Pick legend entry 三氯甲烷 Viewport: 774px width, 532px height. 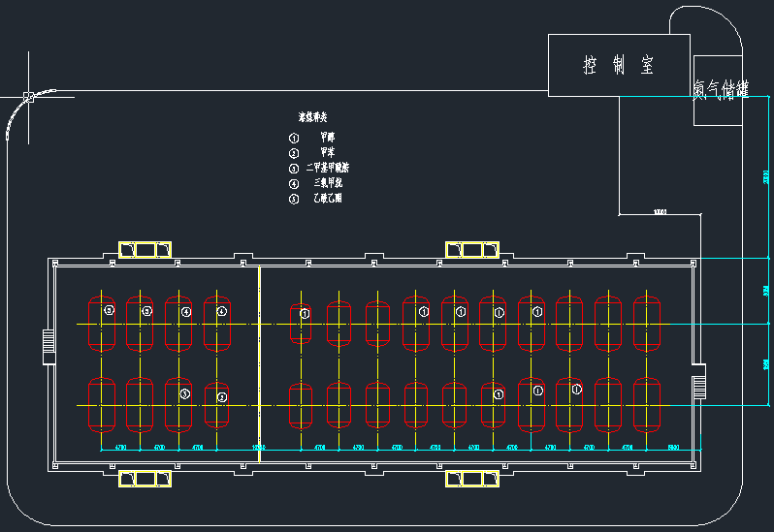[x=328, y=182]
